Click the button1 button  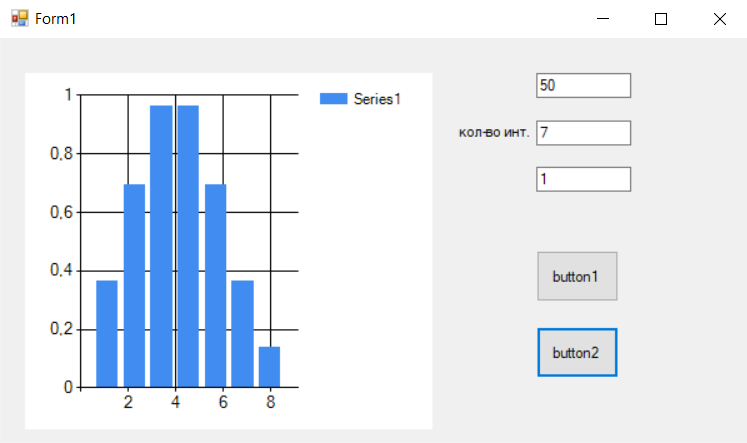(x=577, y=276)
